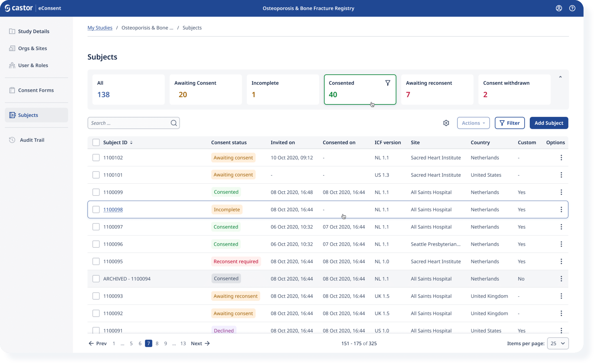
Task: Select the Awaiting reconsent status card
Action: 437,90
